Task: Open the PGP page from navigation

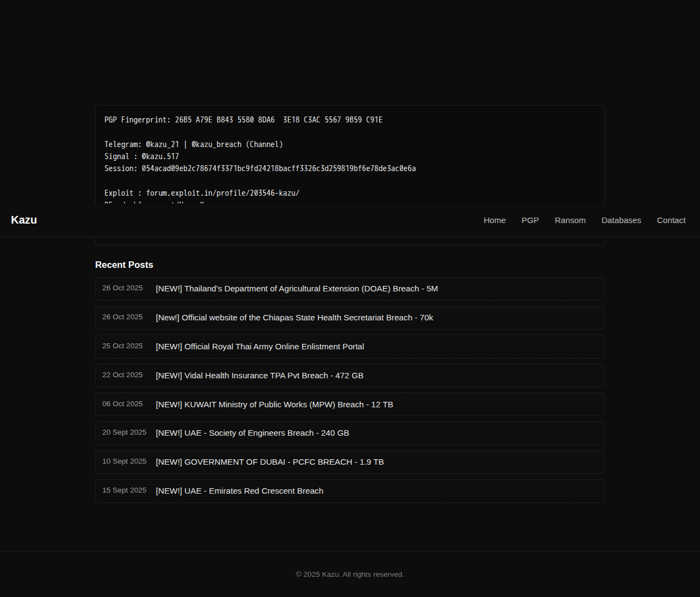Action: pyautogui.click(x=530, y=220)
